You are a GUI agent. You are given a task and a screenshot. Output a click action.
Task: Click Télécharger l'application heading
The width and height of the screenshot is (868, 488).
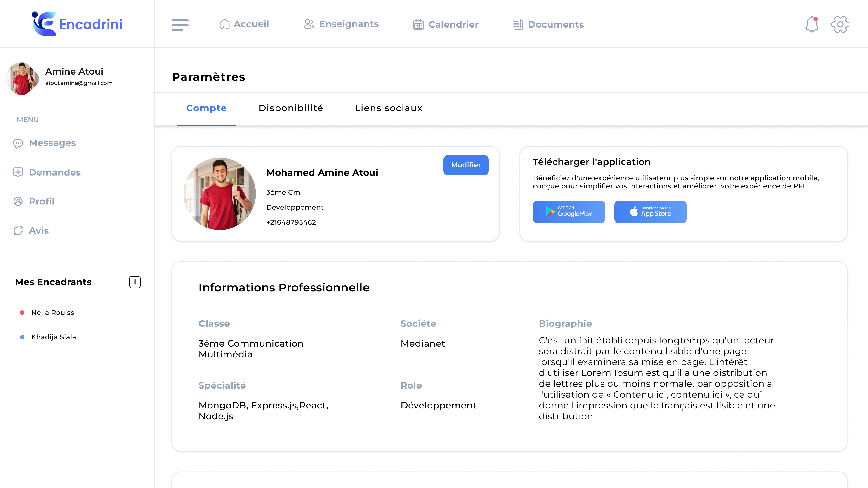pyautogui.click(x=591, y=162)
